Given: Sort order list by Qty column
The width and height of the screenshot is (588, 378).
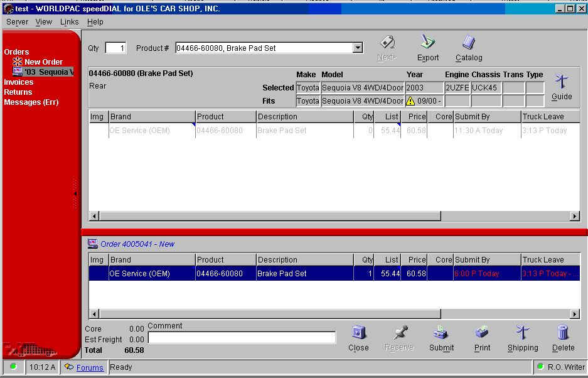Looking at the screenshot, I should pos(363,260).
